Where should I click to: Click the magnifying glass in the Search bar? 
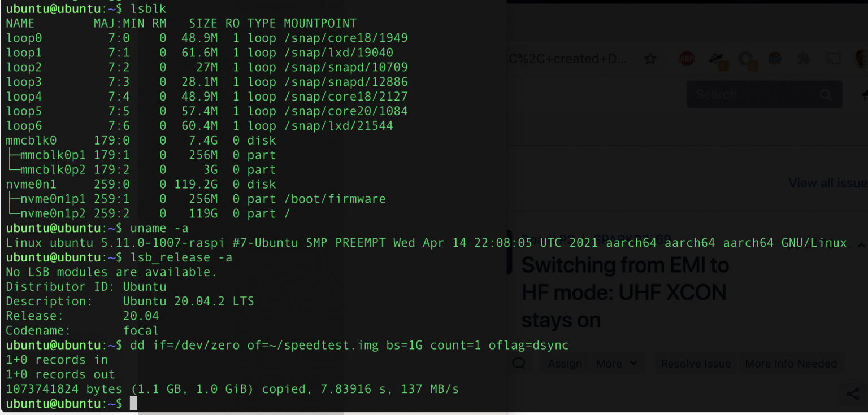825,94
